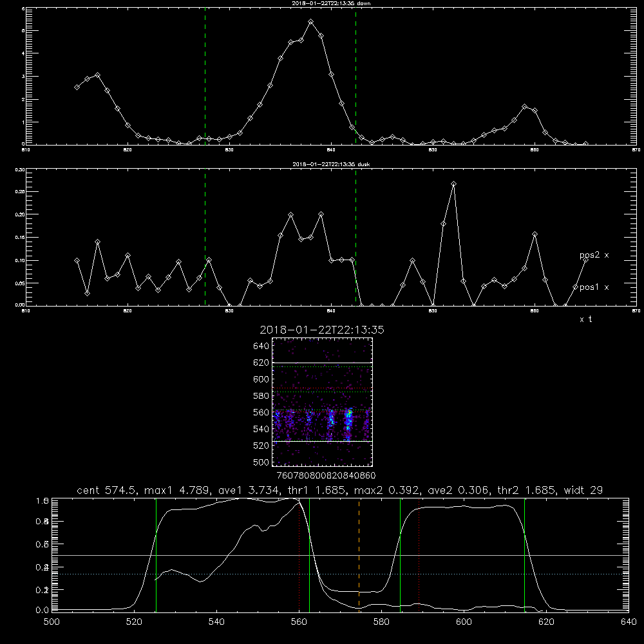This screenshot has height=644, width=644.
Task: Click the '560' x-axis label of bottom plot
Action: pos(299,622)
